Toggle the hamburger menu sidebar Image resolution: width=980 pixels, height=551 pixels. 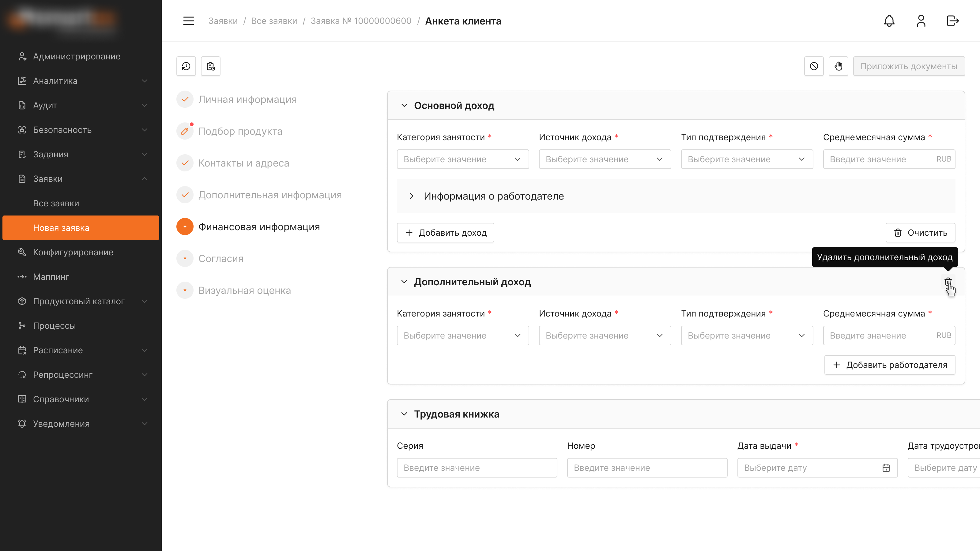click(x=188, y=21)
